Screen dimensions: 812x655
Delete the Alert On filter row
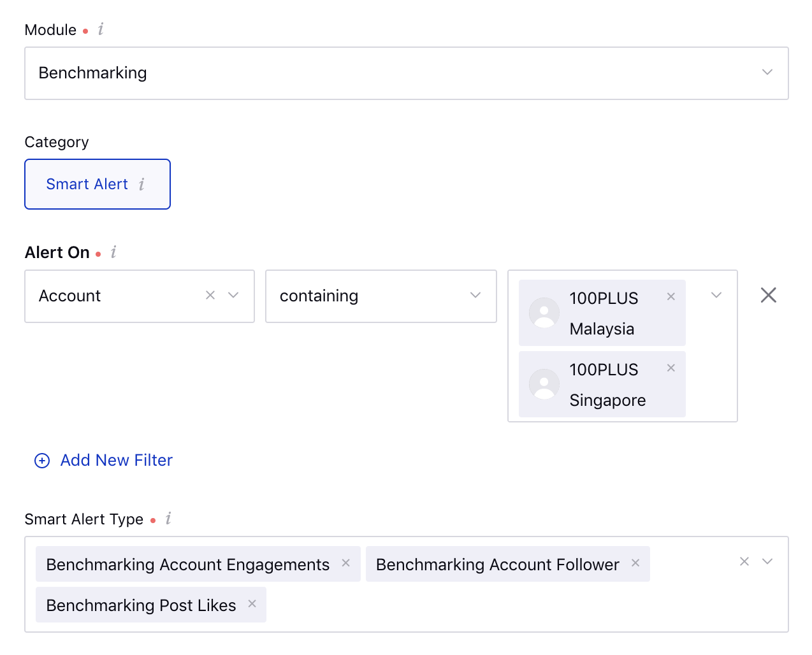(x=769, y=295)
